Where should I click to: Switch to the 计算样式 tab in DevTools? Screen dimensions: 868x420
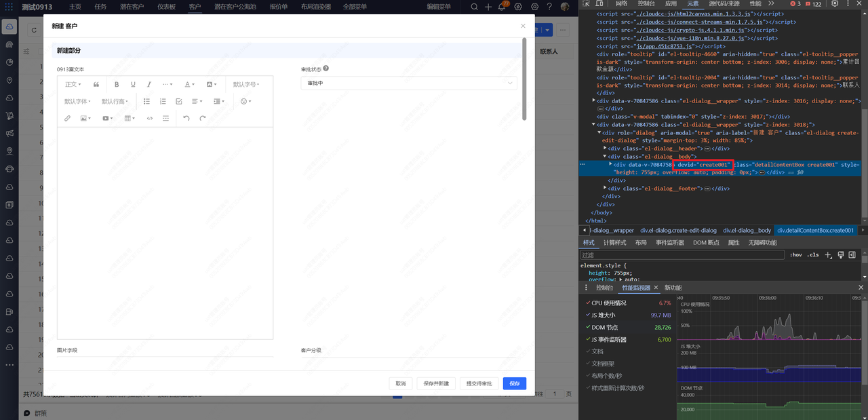(614, 243)
